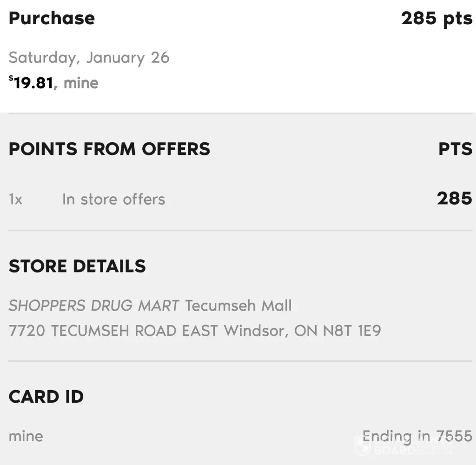Open the In store offers row
Viewport: 476px width, 465px height.
[x=113, y=199]
